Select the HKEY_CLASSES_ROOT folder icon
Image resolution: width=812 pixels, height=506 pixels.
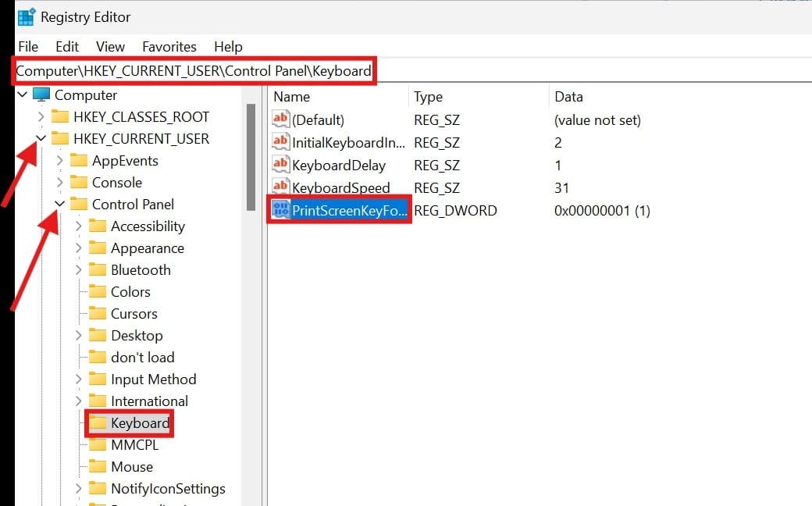click(60, 116)
